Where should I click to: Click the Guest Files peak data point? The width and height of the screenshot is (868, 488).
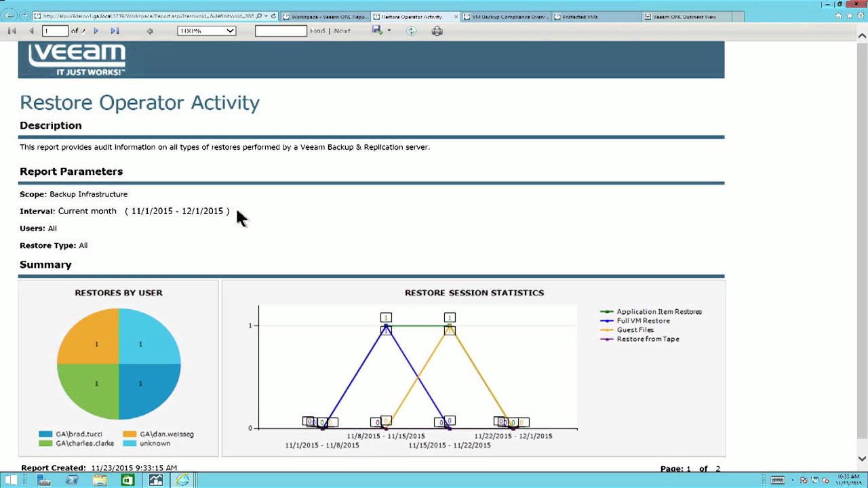[x=450, y=326]
